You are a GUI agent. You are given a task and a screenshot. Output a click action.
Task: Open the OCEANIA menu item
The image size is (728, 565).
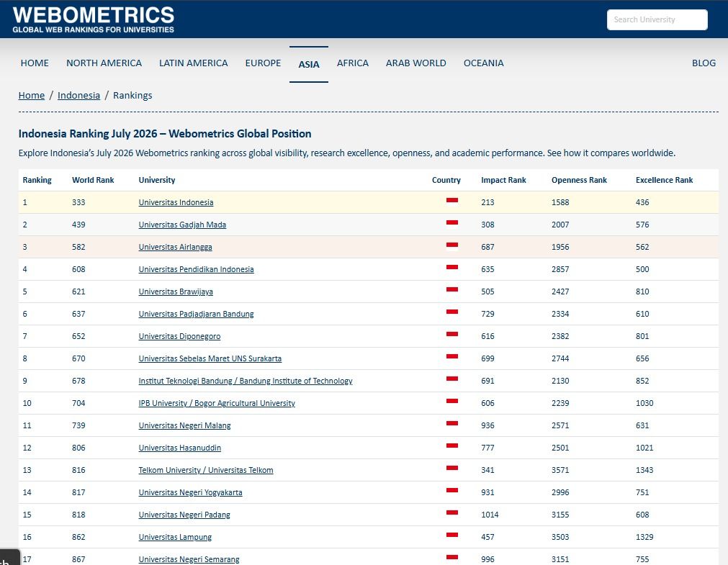pos(483,63)
